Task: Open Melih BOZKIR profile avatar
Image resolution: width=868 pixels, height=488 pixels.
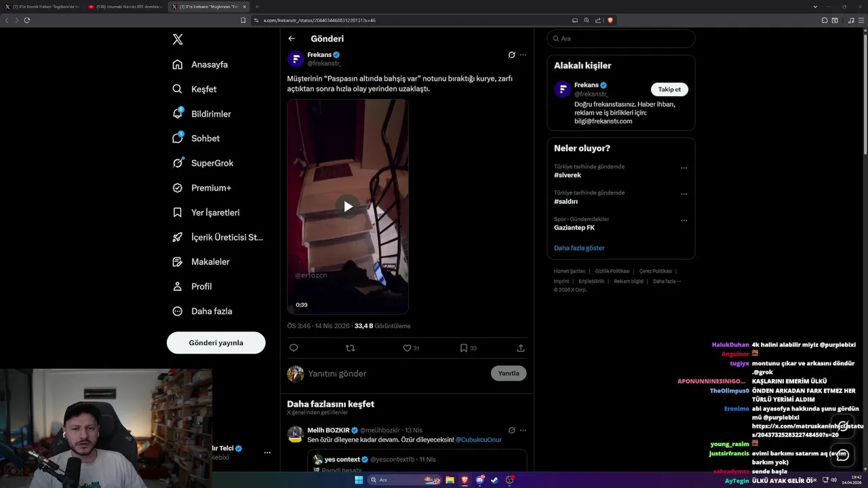Action: click(295, 434)
